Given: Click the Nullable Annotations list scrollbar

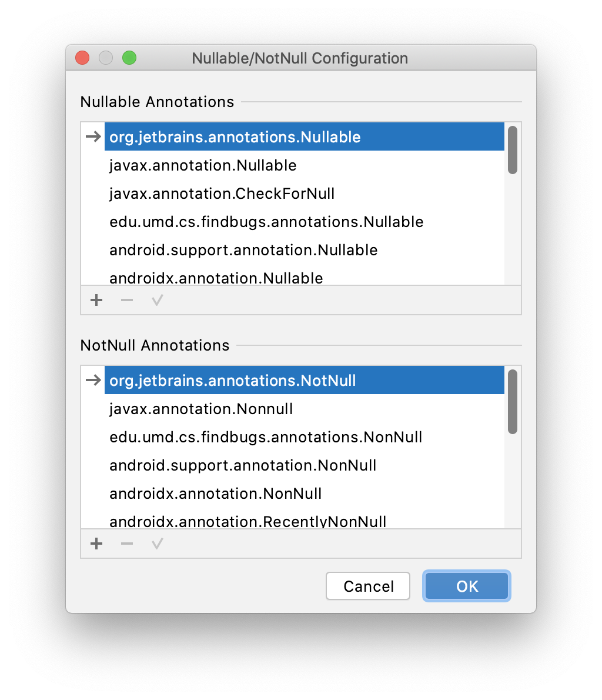Looking at the screenshot, I should [513, 150].
